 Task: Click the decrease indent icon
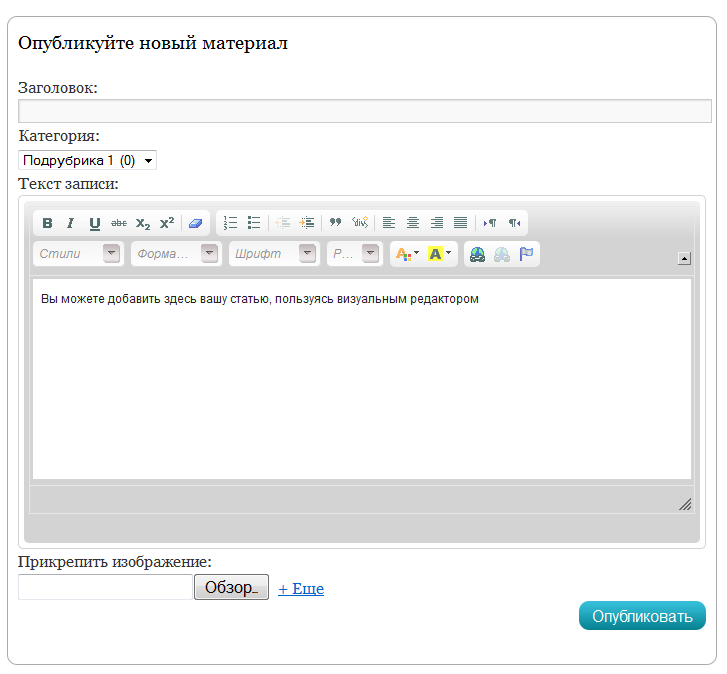tap(282, 223)
